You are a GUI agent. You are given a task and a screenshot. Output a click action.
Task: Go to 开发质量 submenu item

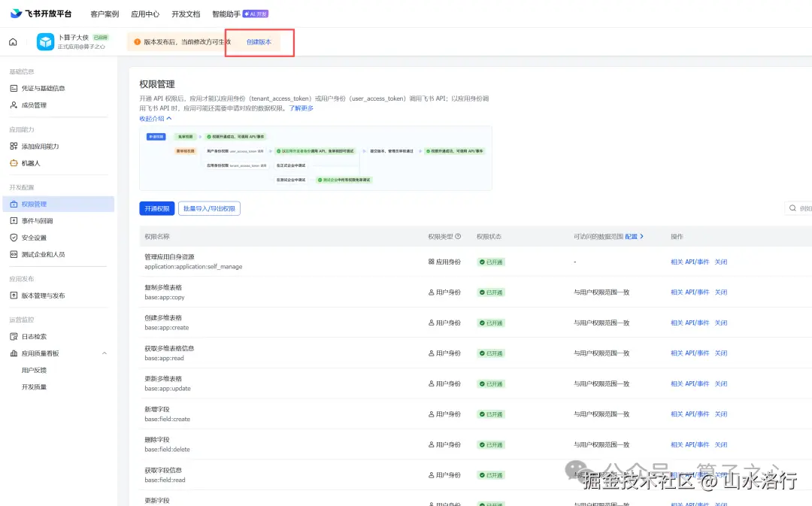point(34,387)
